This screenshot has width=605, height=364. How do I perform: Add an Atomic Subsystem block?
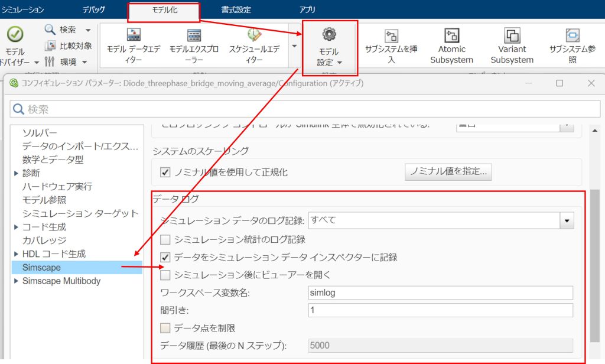tap(451, 35)
